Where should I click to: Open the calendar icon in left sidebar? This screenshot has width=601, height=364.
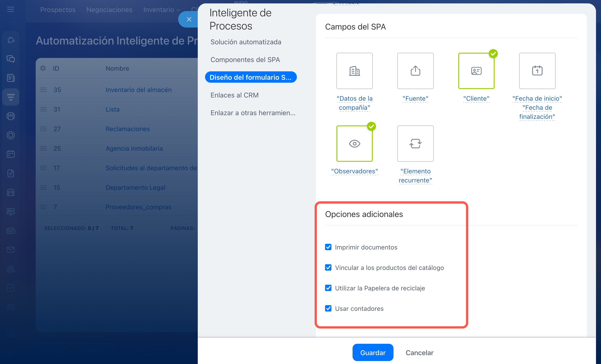tap(10, 154)
